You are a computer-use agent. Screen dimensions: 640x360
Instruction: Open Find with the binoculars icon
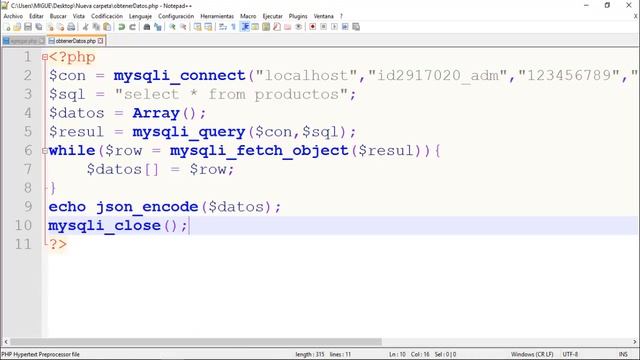147,27
